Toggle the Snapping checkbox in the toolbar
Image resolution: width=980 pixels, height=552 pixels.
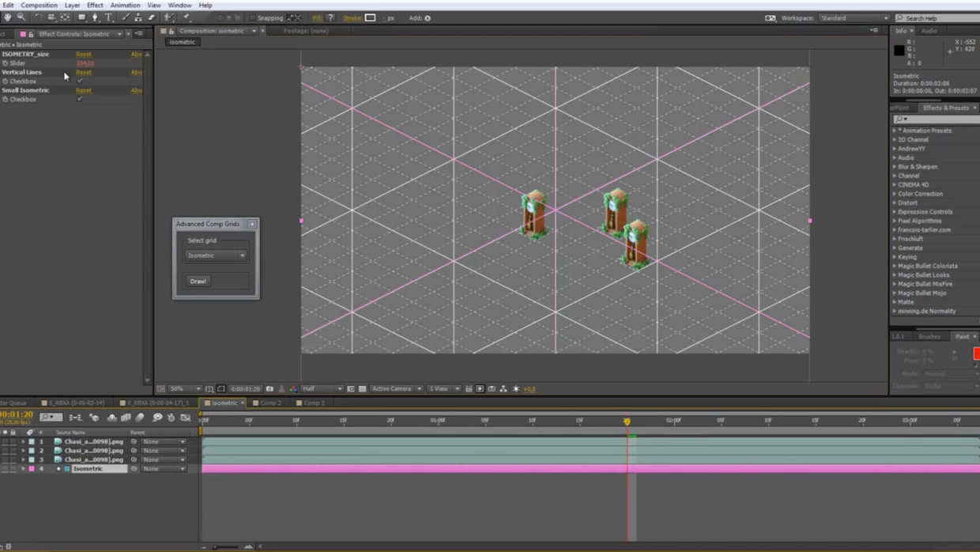(x=252, y=18)
